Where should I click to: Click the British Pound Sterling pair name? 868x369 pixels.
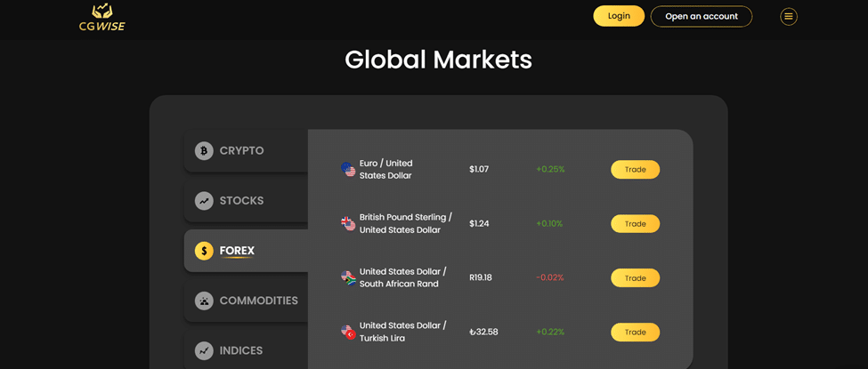(x=405, y=223)
